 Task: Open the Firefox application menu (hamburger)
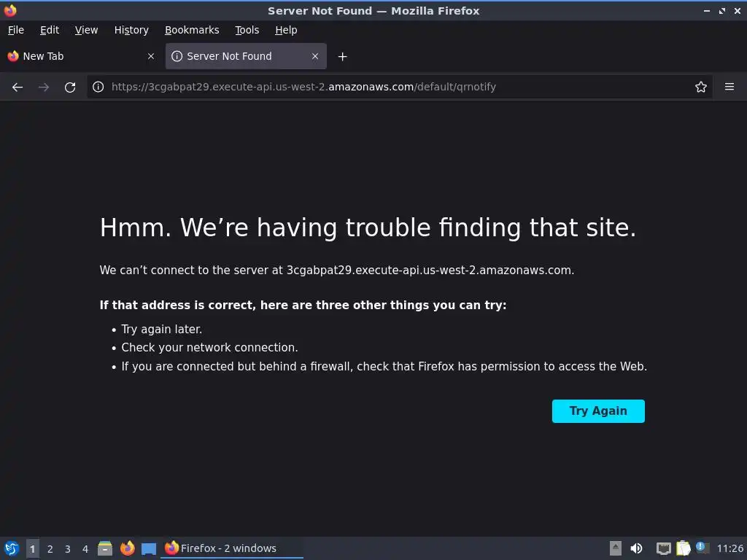729,87
